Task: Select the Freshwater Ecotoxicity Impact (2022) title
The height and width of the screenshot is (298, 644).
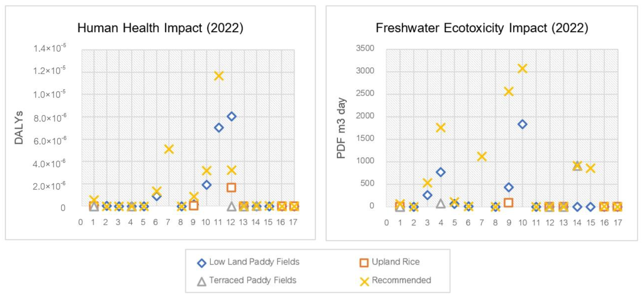Action: click(482, 28)
